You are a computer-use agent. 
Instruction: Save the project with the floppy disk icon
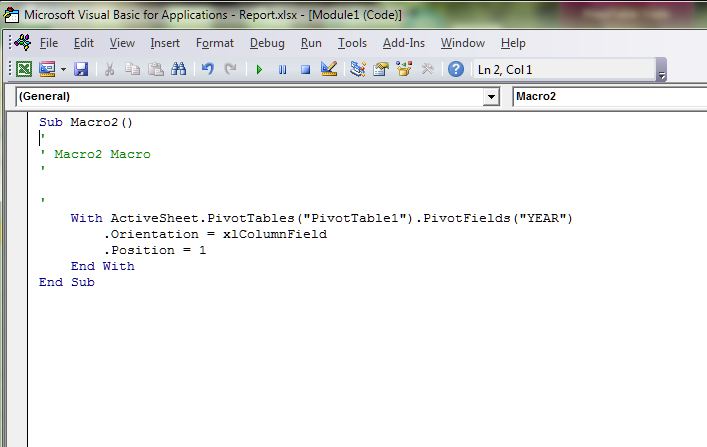tap(81, 69)
